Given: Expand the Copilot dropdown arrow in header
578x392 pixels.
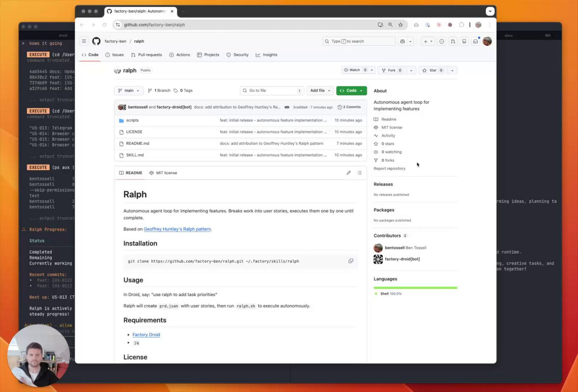Looking at the screenshot, I should coord(410,41).
